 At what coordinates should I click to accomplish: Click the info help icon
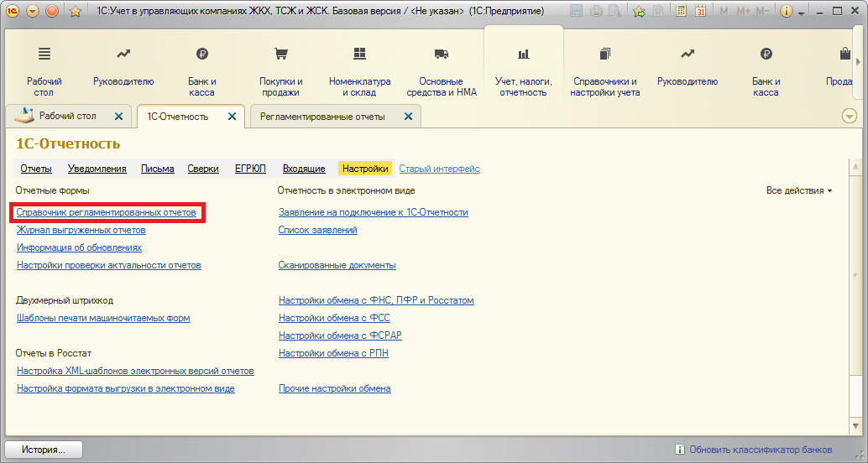click(x=787, y=12)
